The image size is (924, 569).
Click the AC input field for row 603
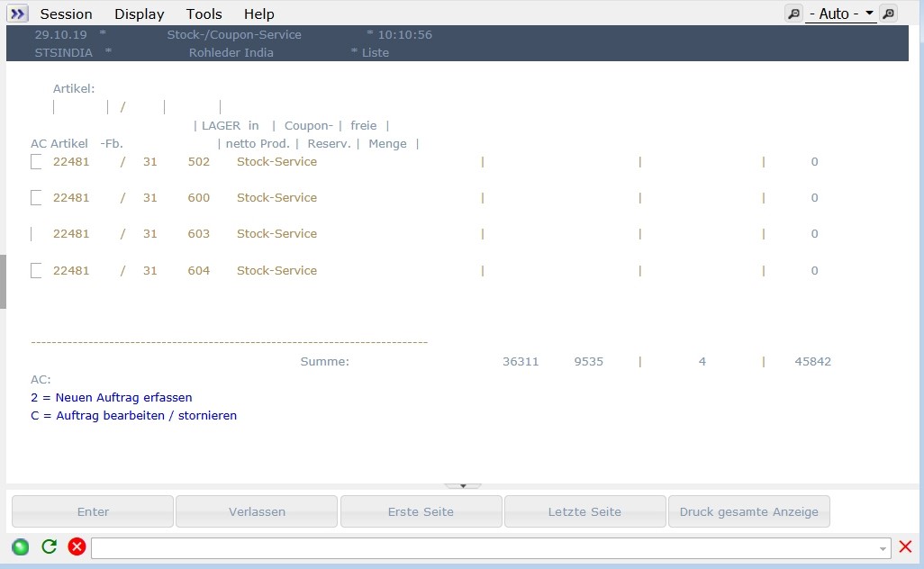pos(35,234)
